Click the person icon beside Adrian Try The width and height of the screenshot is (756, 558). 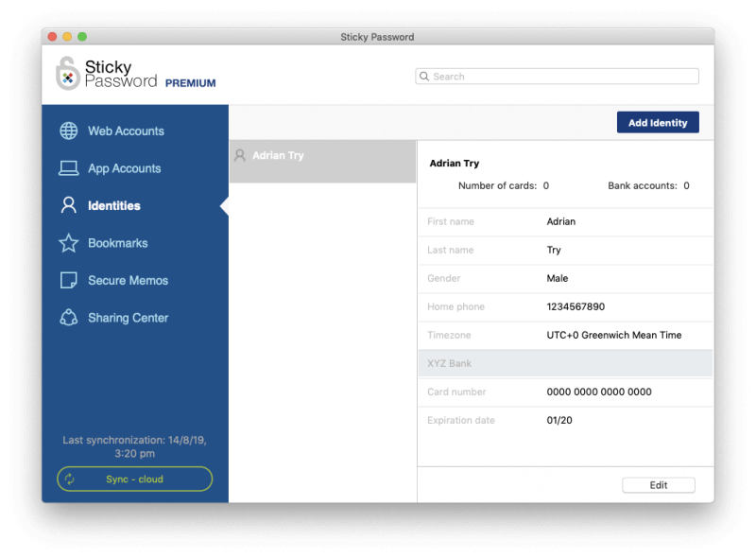coord(240,155)
